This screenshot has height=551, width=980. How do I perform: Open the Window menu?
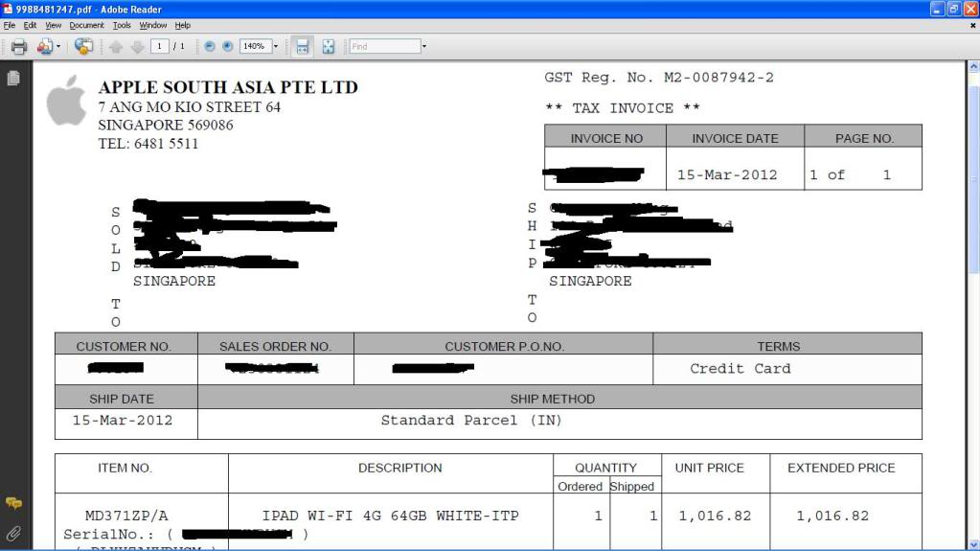pyautogui.click(x=153, y=26)
